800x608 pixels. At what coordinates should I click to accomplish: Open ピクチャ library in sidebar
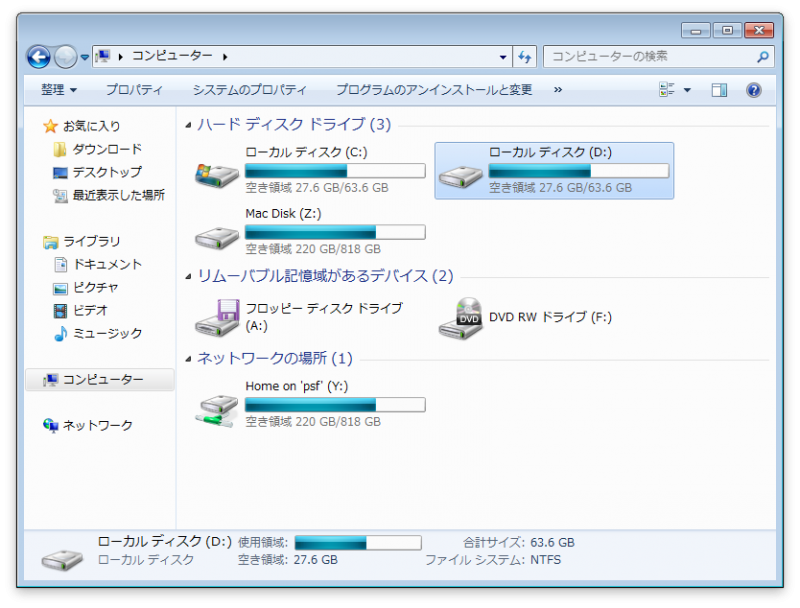[95, 287]
